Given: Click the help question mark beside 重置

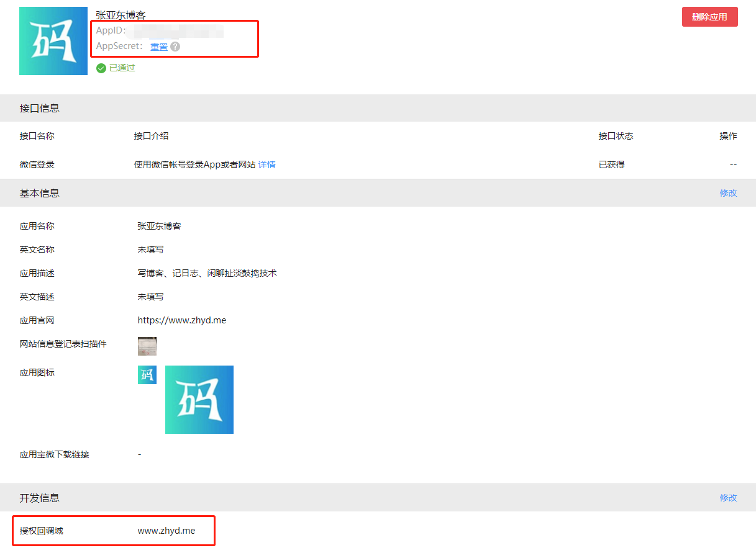Looking at the screenshot, I should click(x=175, y=47).
